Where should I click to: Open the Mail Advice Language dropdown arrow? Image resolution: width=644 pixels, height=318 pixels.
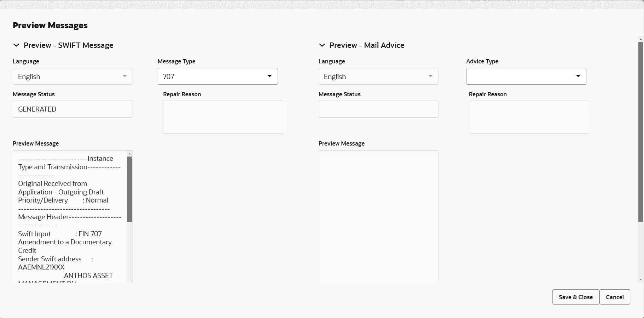click(430, 76)
